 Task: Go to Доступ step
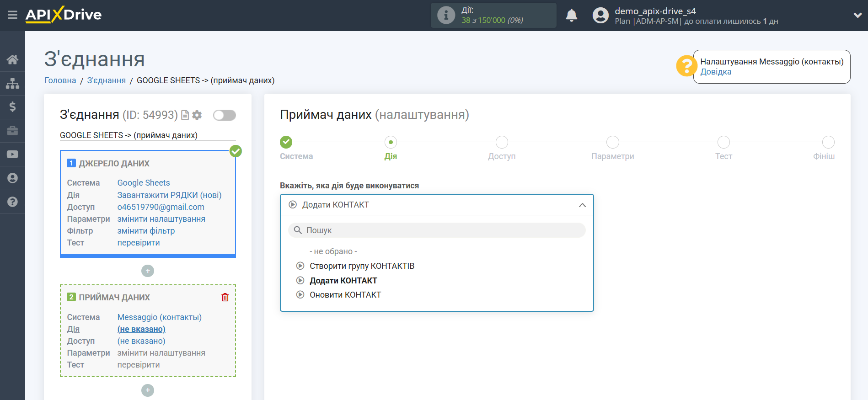pyautogui.click(x=502, y=142)
